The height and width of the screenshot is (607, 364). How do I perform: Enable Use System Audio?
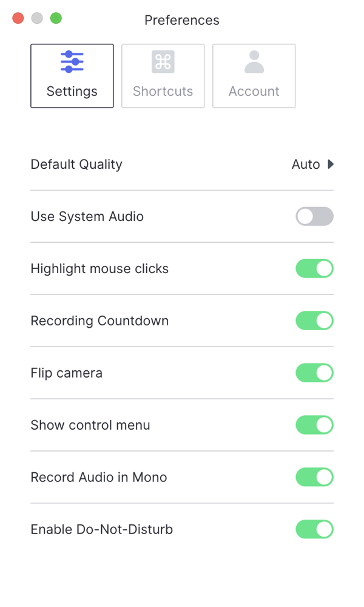[x=314, y=216]
